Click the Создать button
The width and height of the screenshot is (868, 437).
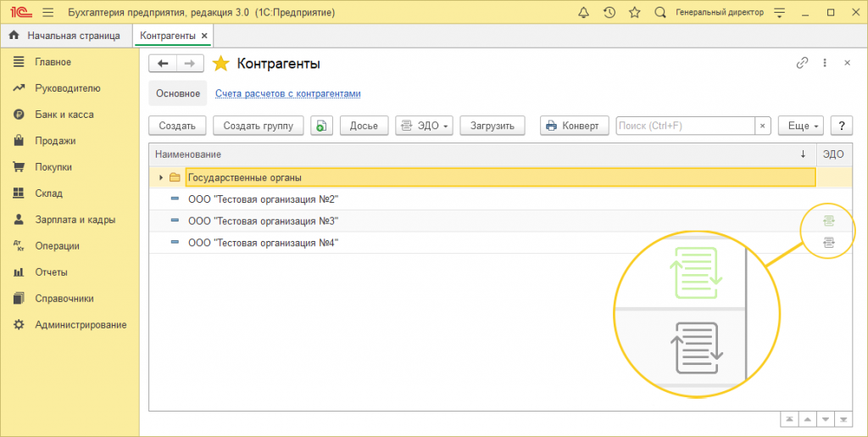(177, 126)
